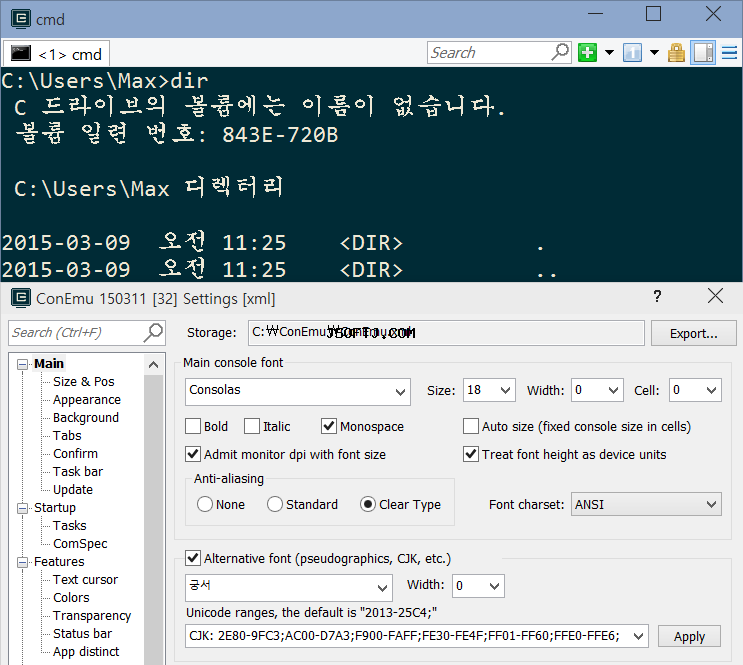The image size is (743, 665).
Task: Open the Status bar settings page
Action: (x=82, y=634)
